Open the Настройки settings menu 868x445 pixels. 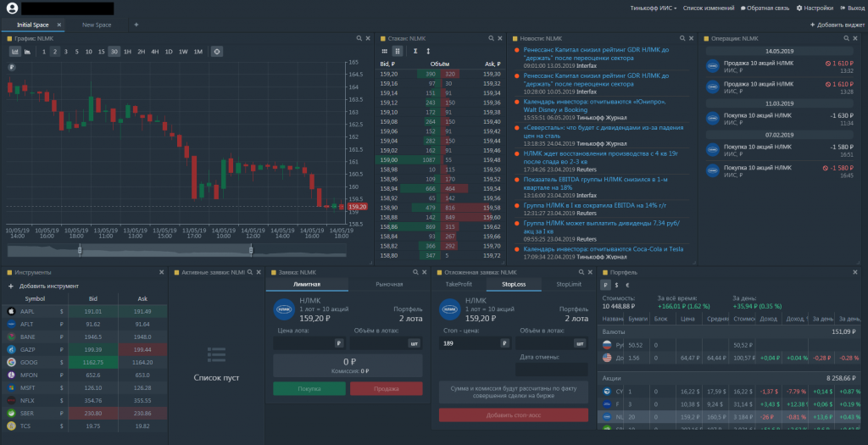815,8
